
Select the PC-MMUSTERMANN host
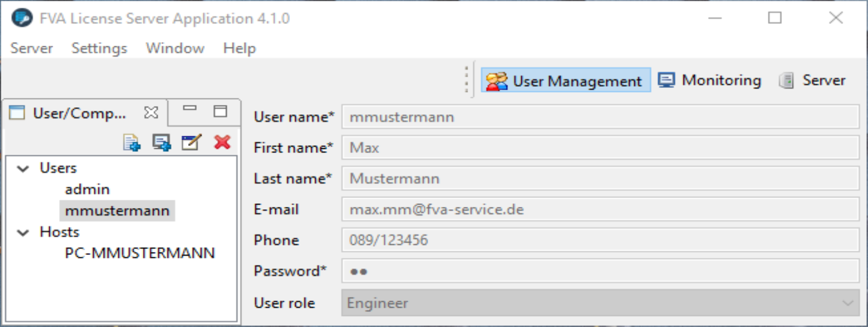pyautogui.click(x=140, y=253)
